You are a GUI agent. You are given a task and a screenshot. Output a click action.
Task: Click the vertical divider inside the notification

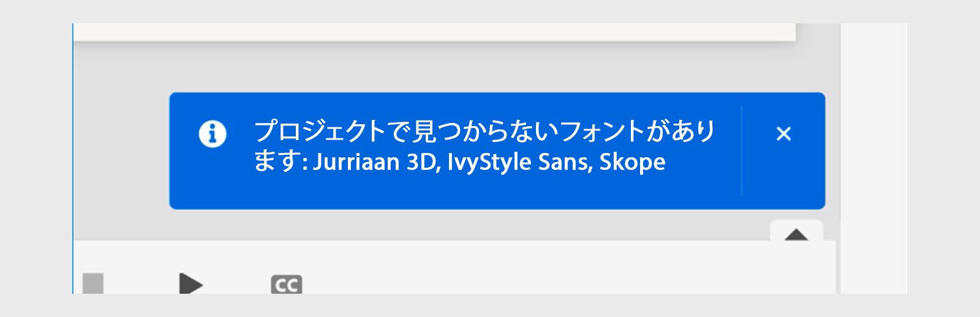tap(742, 151)
